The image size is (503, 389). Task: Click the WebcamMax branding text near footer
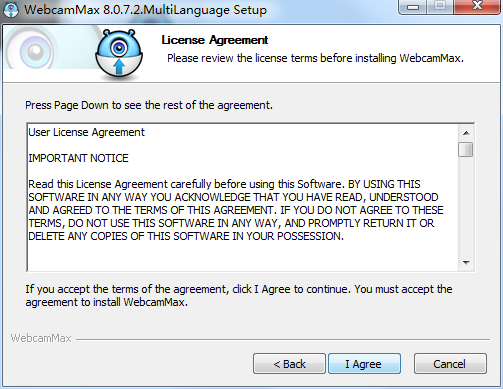tap(41, 338)
